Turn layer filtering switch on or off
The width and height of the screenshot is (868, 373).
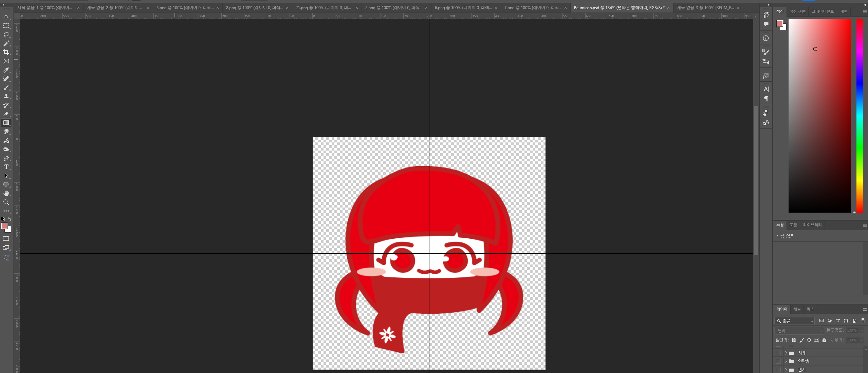pyautogui.click(x=863, y=320)
